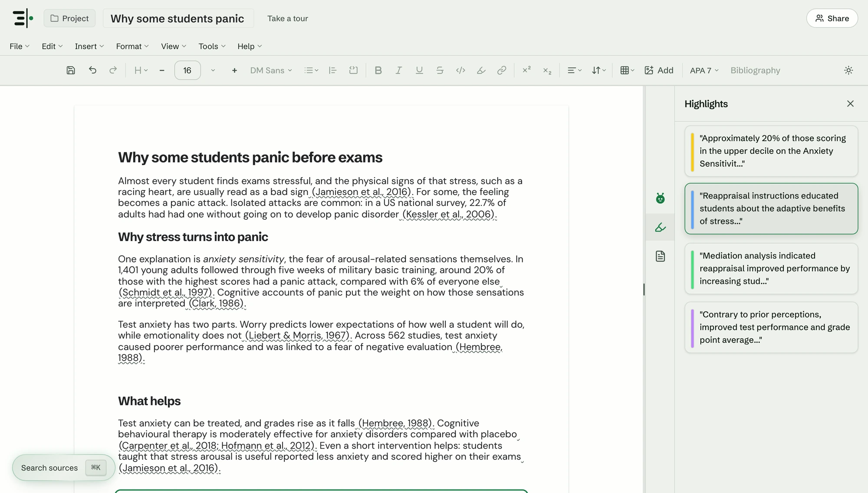Open the heading level dropdown
The height and width of the screenshot is (493, 868).
coord(141,70)
